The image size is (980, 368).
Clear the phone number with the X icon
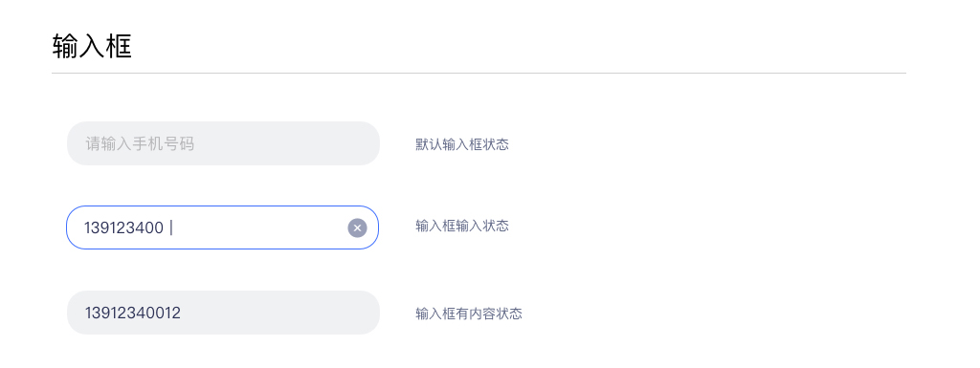coord(357,228)
